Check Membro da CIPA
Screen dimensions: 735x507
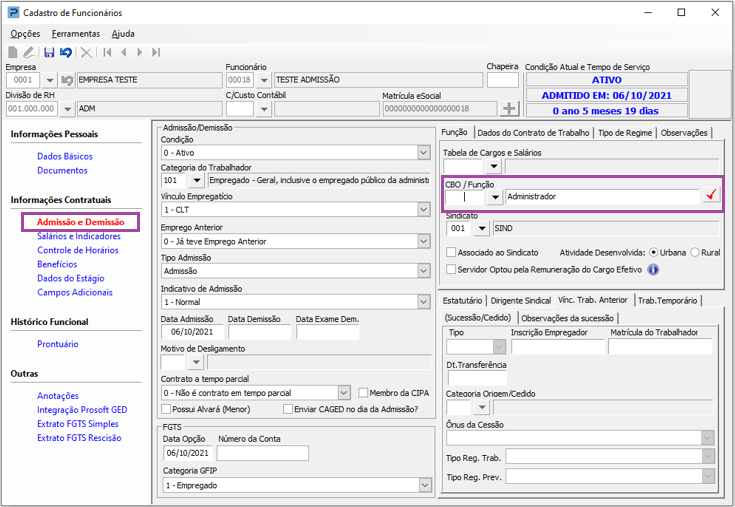[363, 393]
